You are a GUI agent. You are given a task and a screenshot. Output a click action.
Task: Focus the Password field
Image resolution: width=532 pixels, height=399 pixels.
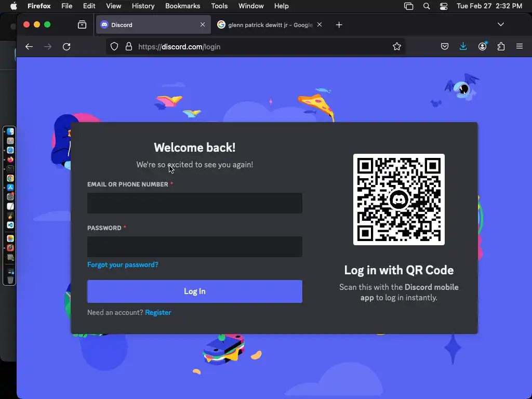[x=194, y=247]
